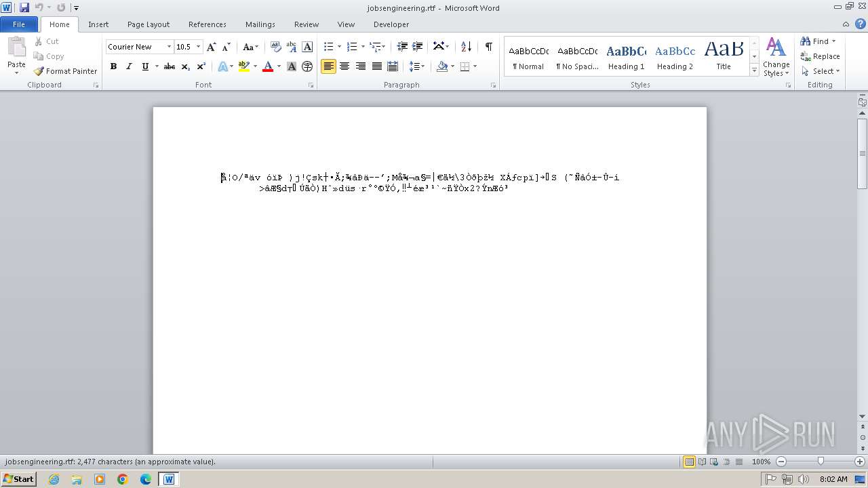
Task: Click the Bullets list icon
Action: 329,47
